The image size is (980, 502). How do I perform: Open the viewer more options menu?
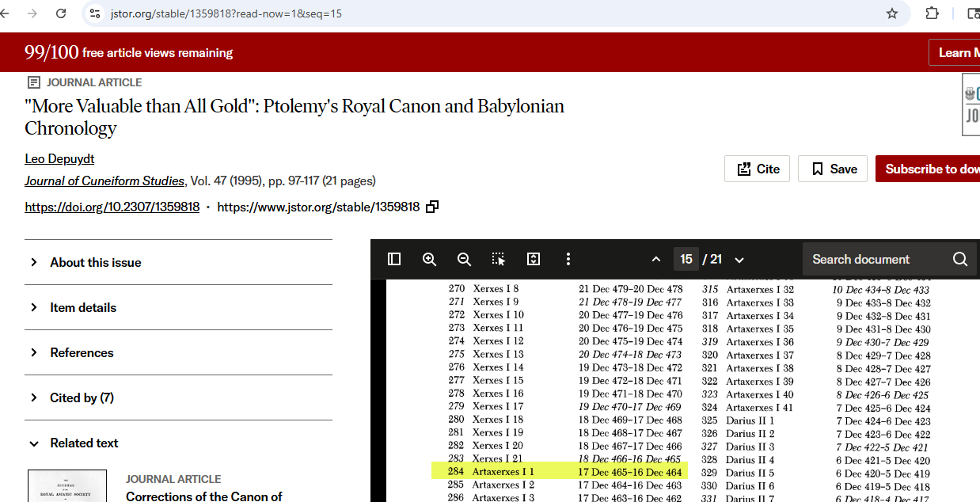pos(568,259)
